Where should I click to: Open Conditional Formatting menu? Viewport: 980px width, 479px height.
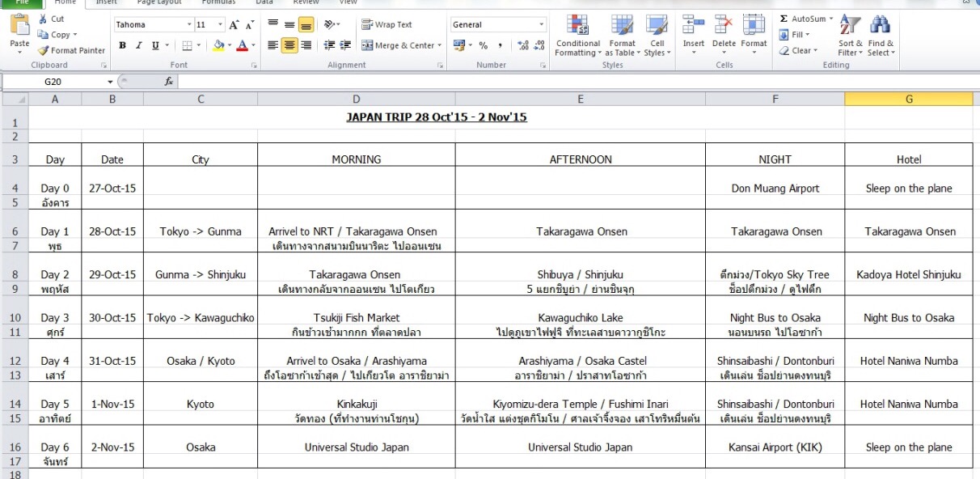(577, 36)
